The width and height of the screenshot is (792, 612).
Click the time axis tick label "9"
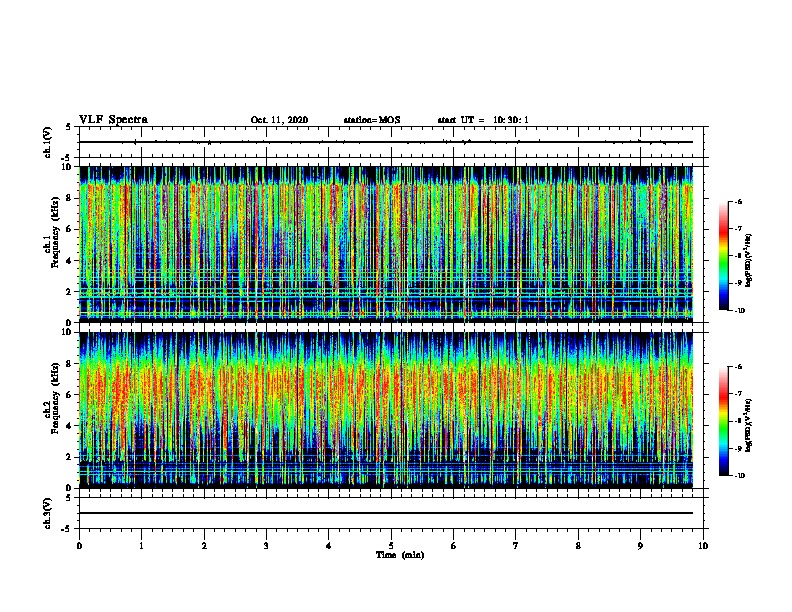point(640,546)
